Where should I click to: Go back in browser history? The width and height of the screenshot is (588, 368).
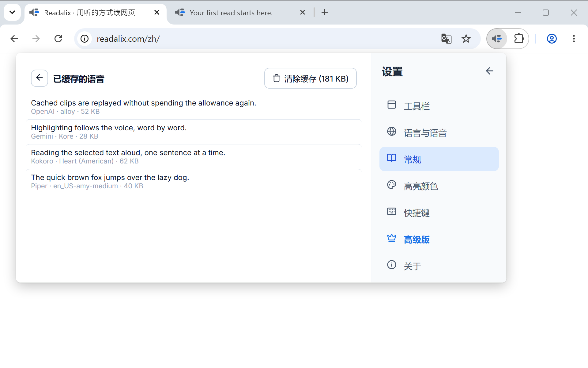[x=14, y=39]
